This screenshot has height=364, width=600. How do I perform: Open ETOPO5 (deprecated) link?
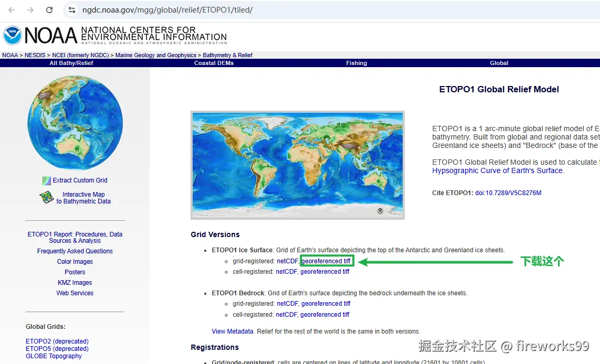pyautogui.click(x=57, y=349)
